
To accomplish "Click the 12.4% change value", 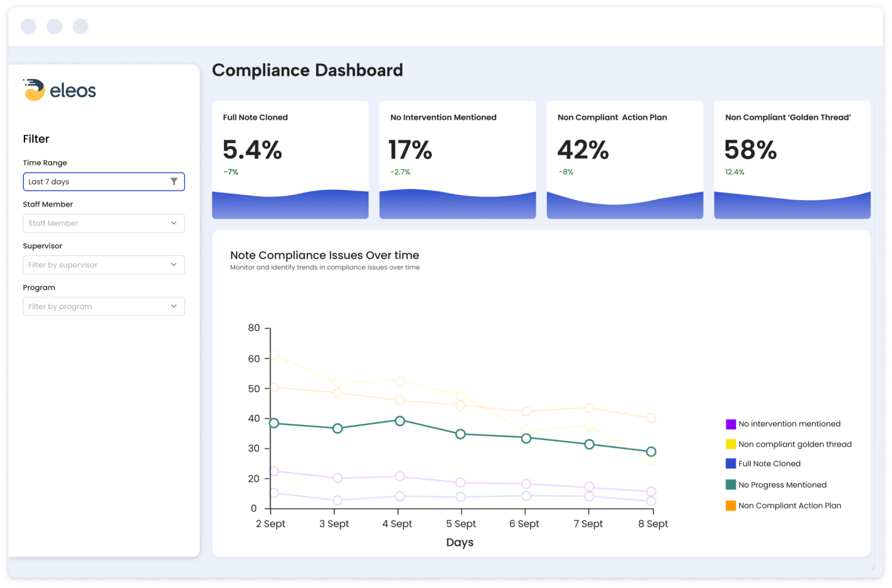I will 735,172.
